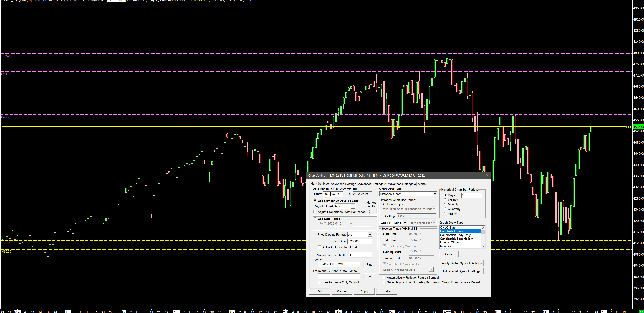
Task: Open the Chart Data Type dropdown
Action: 435,194
